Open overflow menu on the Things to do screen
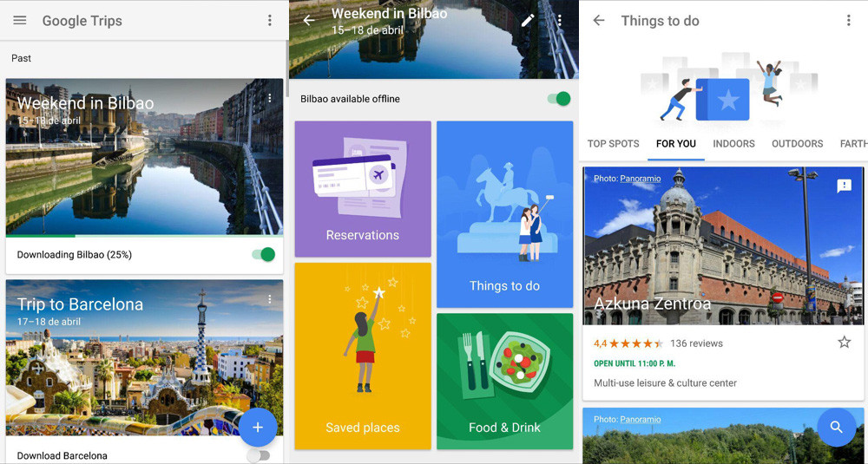The height and width of the screenshot is (464, 868). click(848, 21)
